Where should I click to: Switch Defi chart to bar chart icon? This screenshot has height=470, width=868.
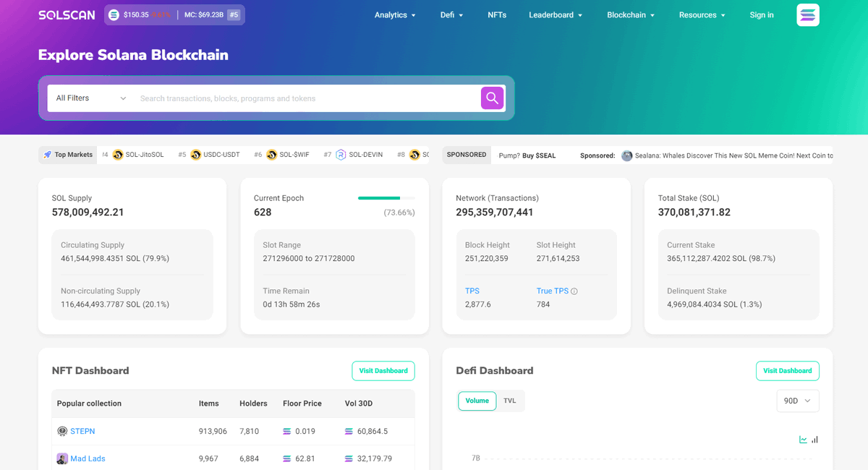(x=814, y=440)
